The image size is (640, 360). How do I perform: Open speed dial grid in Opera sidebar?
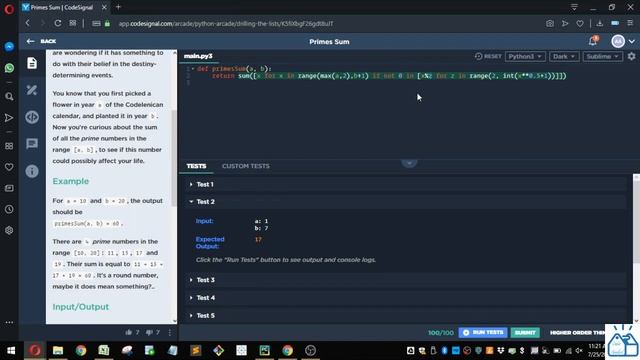click(9, 146)
